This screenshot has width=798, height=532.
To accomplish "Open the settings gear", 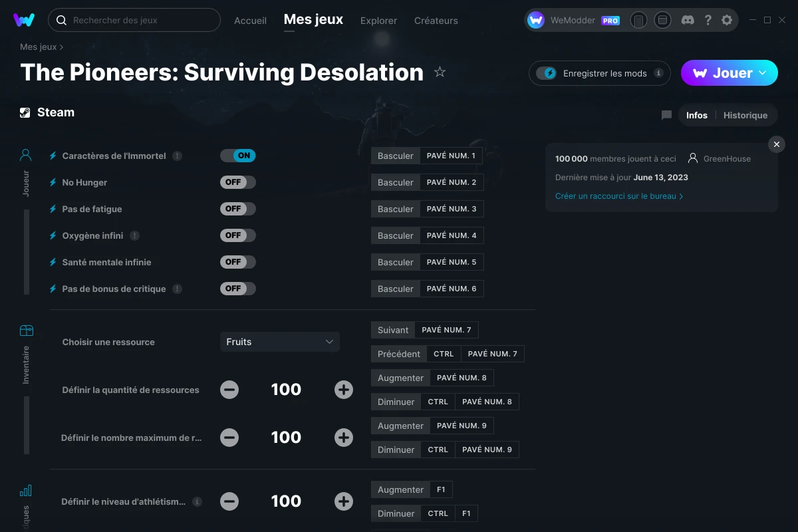I will [x=727, y=20].
